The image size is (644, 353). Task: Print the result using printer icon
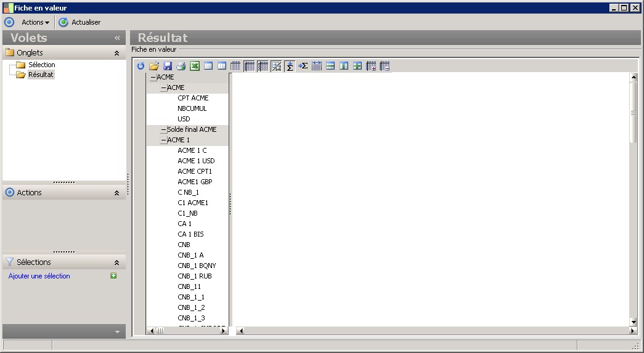(181, 66)
